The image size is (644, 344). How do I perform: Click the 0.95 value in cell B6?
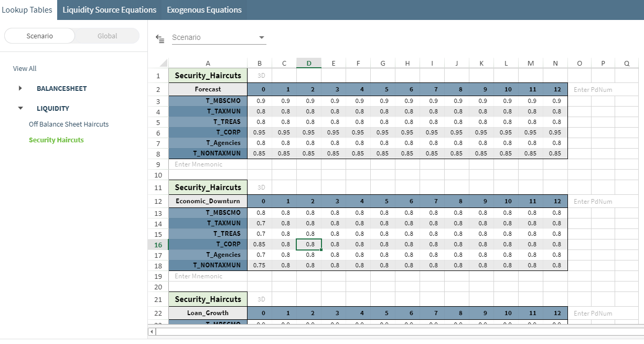[260, 132]
